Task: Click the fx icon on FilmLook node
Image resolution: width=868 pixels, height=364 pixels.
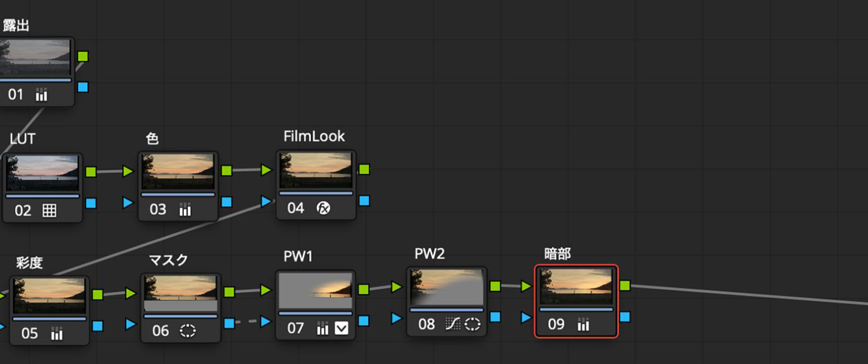Action: pos(324,208)
